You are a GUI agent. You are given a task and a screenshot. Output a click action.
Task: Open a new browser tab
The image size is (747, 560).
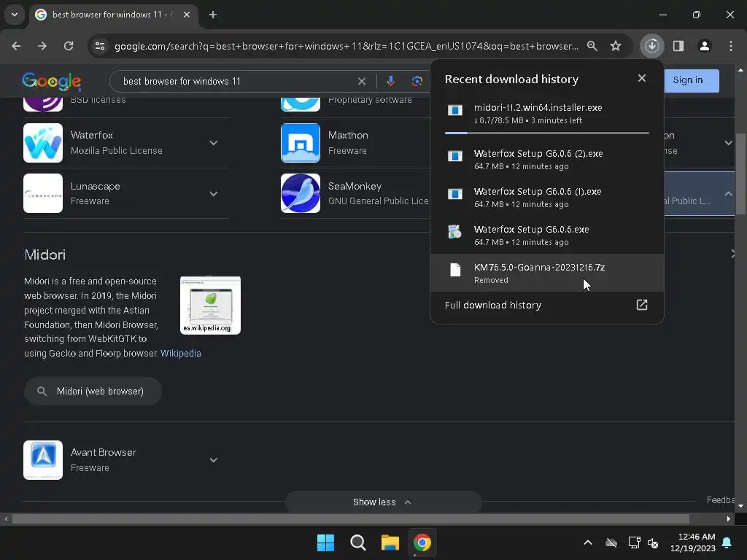213,15
